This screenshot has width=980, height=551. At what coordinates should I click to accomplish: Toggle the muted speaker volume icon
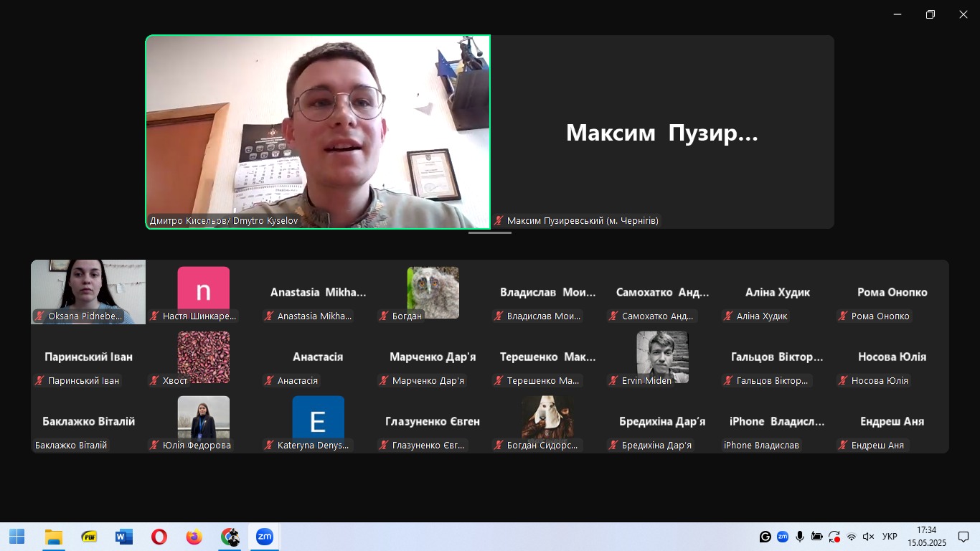[868, 537]
